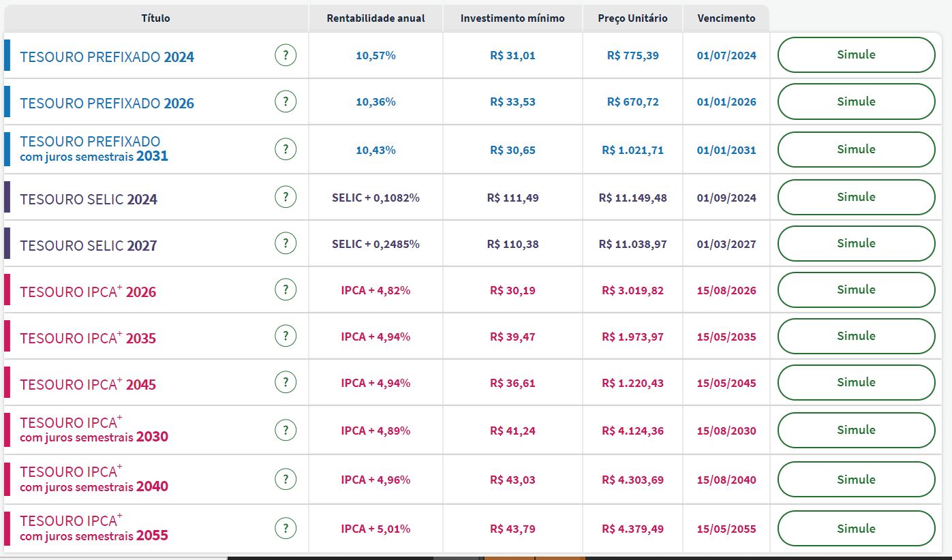Show help for Tesouro Selic 2024

click(286, 197)
